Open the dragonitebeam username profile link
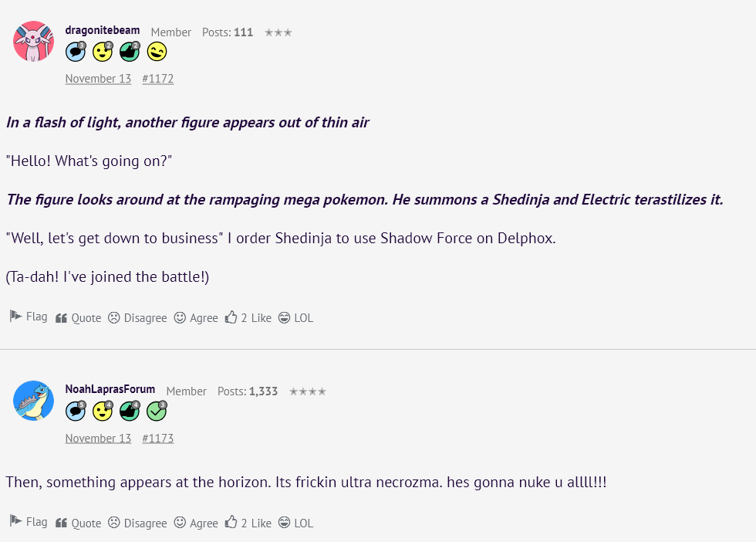This screenshot has height=542, width=756. pos(103,30)
